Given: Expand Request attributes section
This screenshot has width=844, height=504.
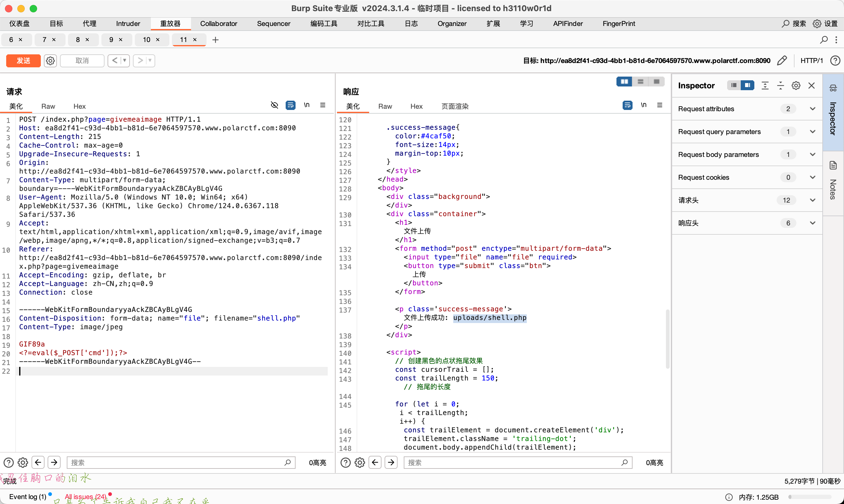Looking at the screenshot, I should (x=812, y=109).
